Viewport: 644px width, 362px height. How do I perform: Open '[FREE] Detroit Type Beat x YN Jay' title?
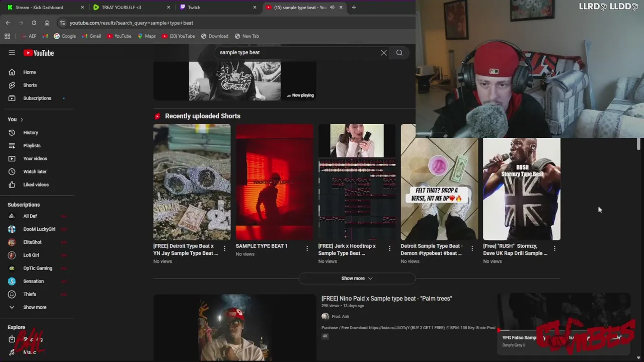coord(186,249)
